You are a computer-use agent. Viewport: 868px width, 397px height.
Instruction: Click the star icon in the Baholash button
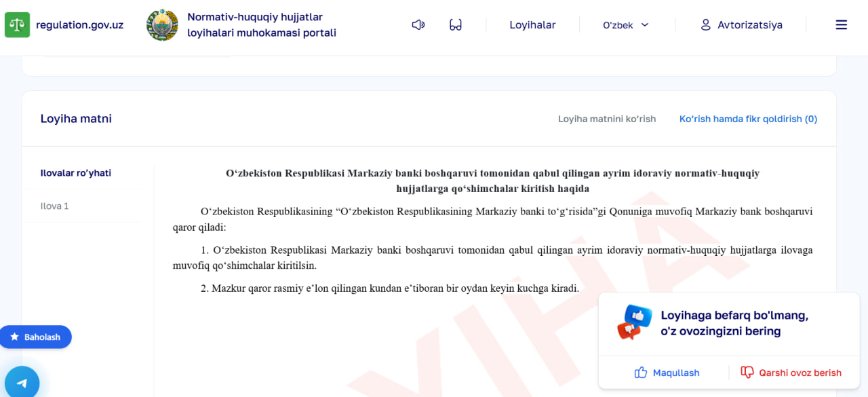pos(14,337)
